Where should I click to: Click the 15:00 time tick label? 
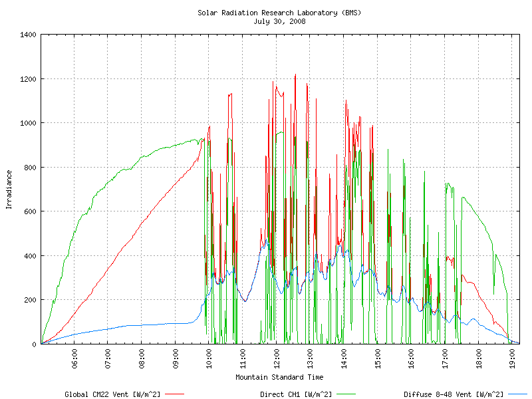(x=378, y=358)
